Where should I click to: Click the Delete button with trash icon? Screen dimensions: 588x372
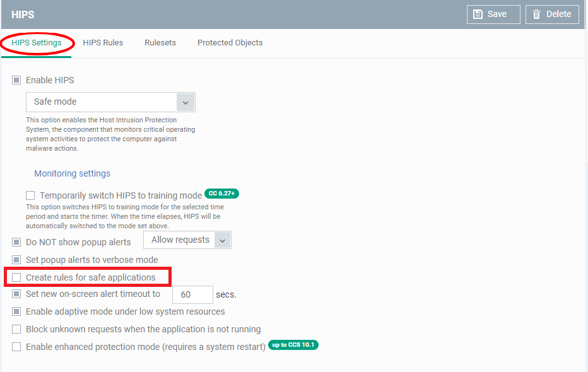[x=551, y=15]
